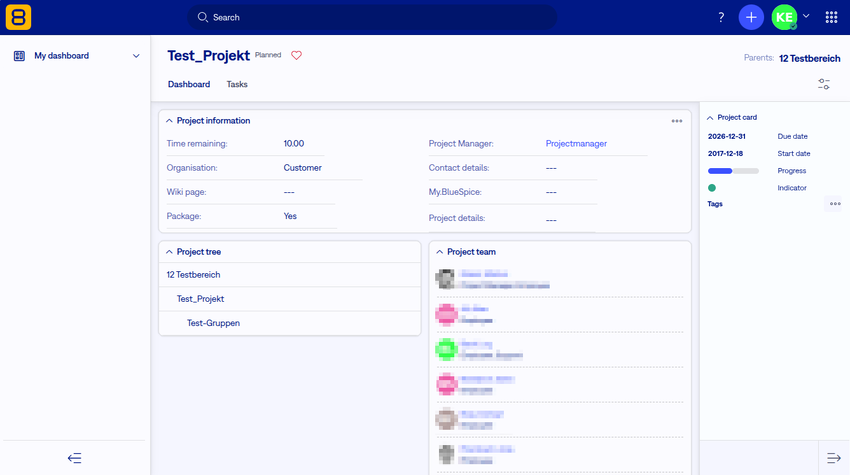Image resolution: width=850 pixels, height=475 pixels.
Task: Switch to the Dashboard tab
Action: [x=189, y=84]
